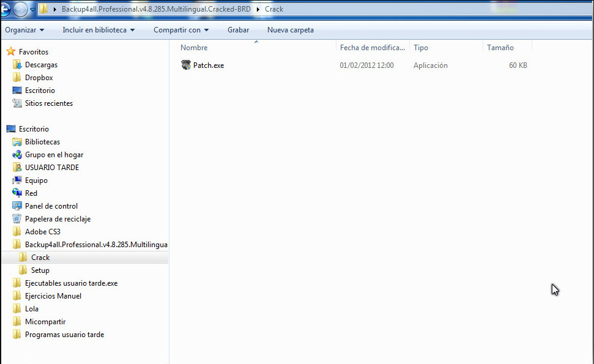Click the Bibliotecas icon

(17, 142)
